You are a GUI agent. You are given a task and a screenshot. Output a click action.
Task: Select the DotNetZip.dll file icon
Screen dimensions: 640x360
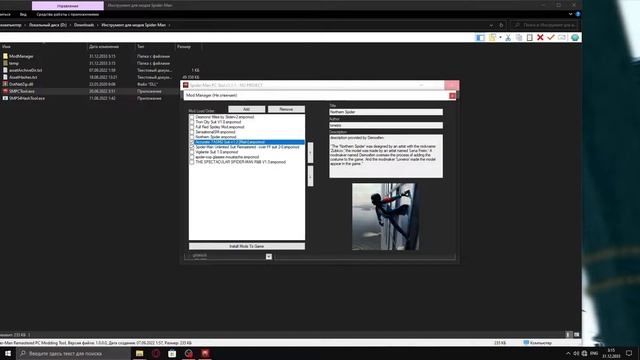coord(5,84)
